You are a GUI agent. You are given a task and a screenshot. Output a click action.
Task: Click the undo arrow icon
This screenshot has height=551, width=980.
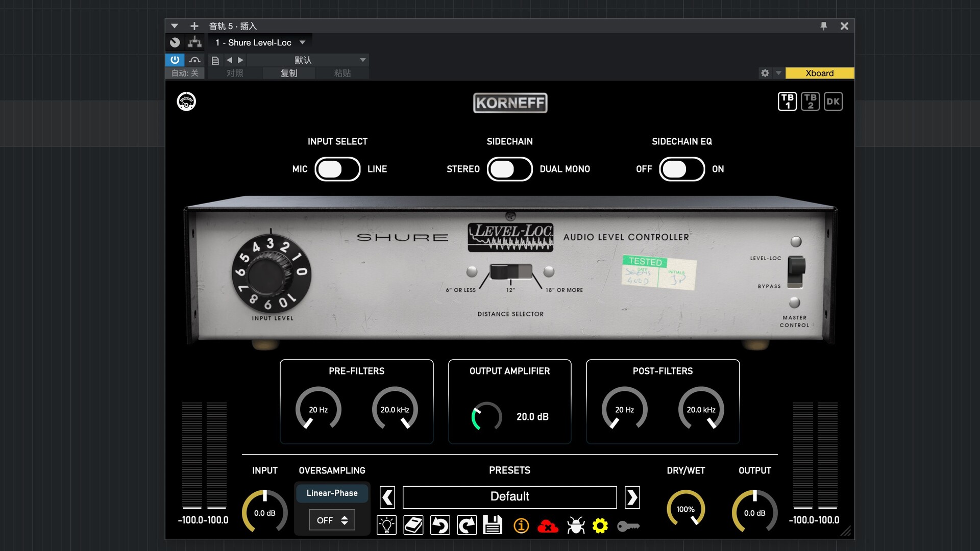[440, 525]
